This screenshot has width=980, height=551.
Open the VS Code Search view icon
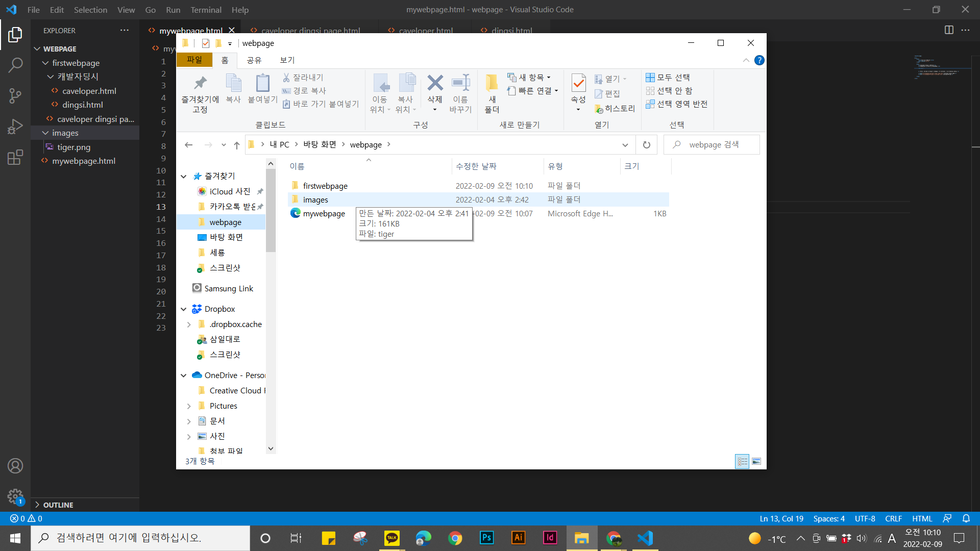click(x=15, y=65)
